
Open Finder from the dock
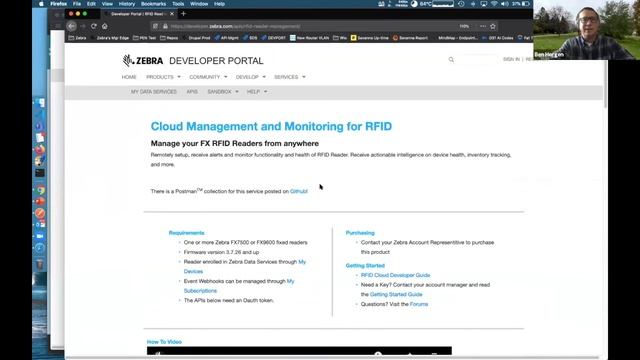click(40, 103)
